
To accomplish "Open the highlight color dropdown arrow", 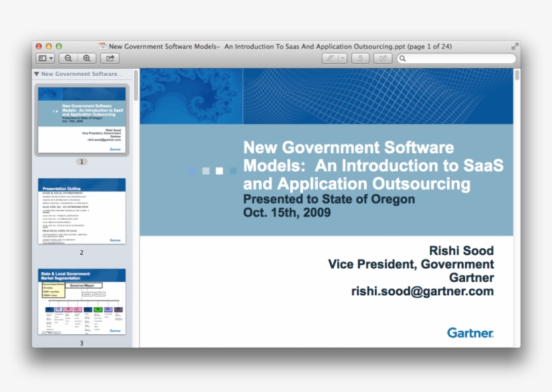I will pos(342,58).
